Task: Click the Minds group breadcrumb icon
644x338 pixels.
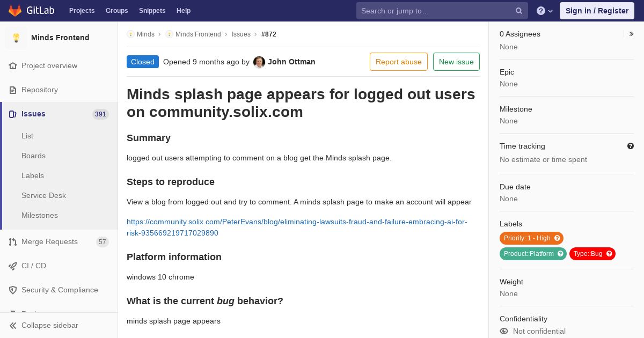Action: 130,34
